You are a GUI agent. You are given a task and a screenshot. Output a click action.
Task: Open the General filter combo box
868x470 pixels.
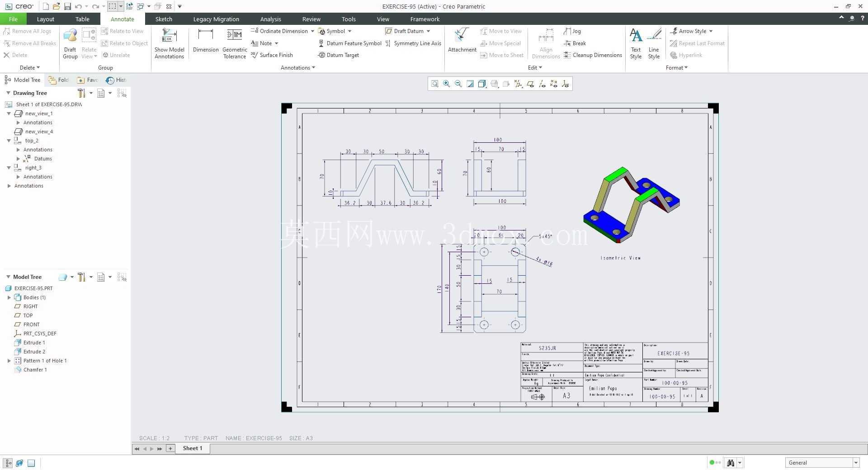[822, 462]
